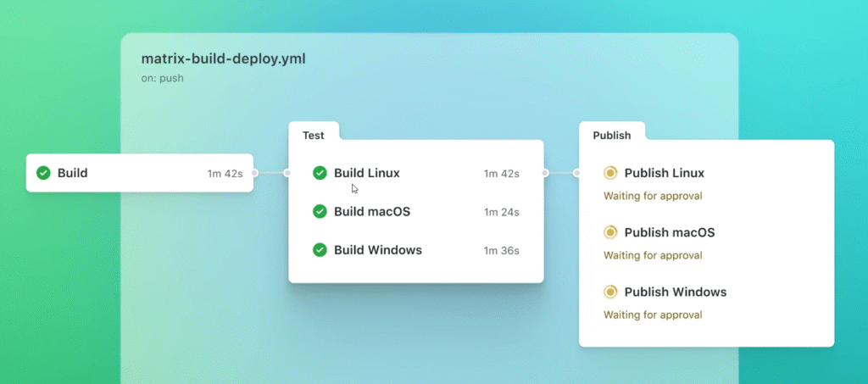The width and height of the screenshot is (868, 384).
Task: Select the Publish stage tab
Action: pyautogui.click(x=611, y=135)
